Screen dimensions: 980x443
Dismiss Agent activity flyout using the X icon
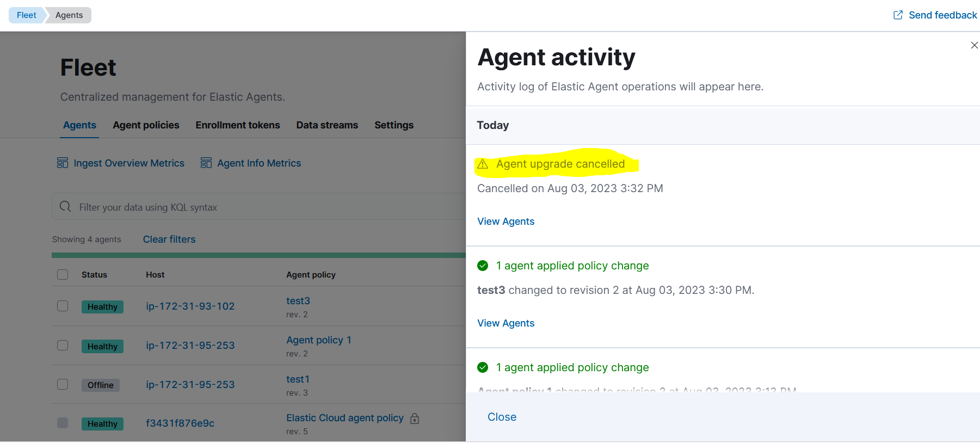click(x=973, y=45)
